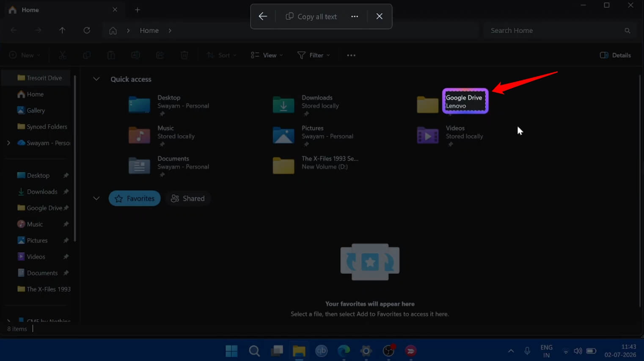Select Documents folder in Quick access
Viewport: 644px width, 361px height.
tap(169, 166)
